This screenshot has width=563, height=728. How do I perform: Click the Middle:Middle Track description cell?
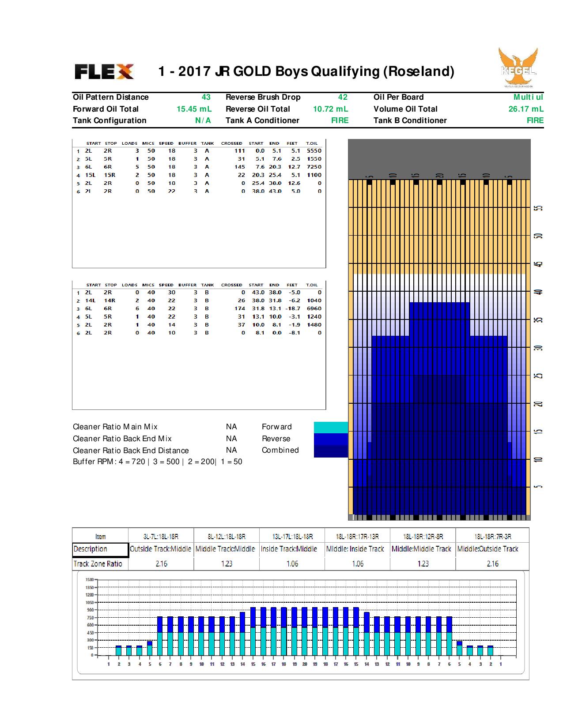(x=422, y=549)
